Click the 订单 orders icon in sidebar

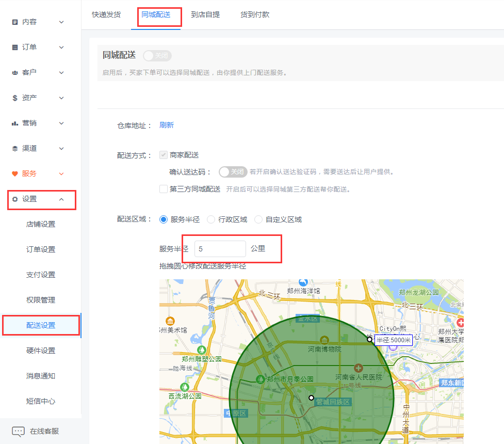pyautogui.click(x=15, y=47)
